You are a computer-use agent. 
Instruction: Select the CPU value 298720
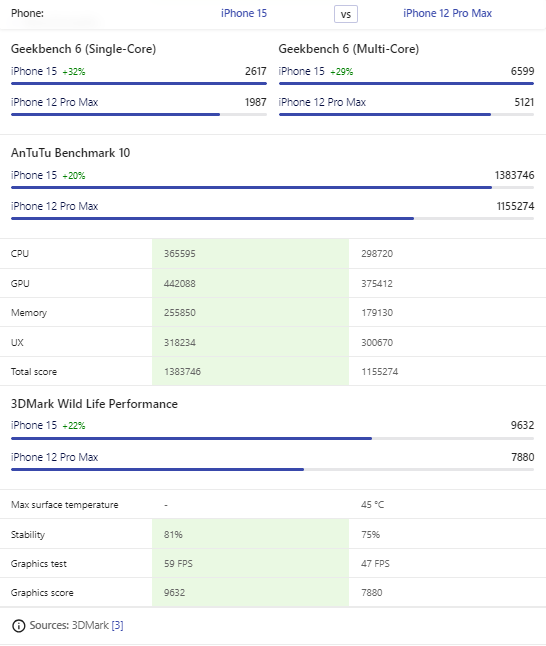pyautogui.click(x=377, y=253)
